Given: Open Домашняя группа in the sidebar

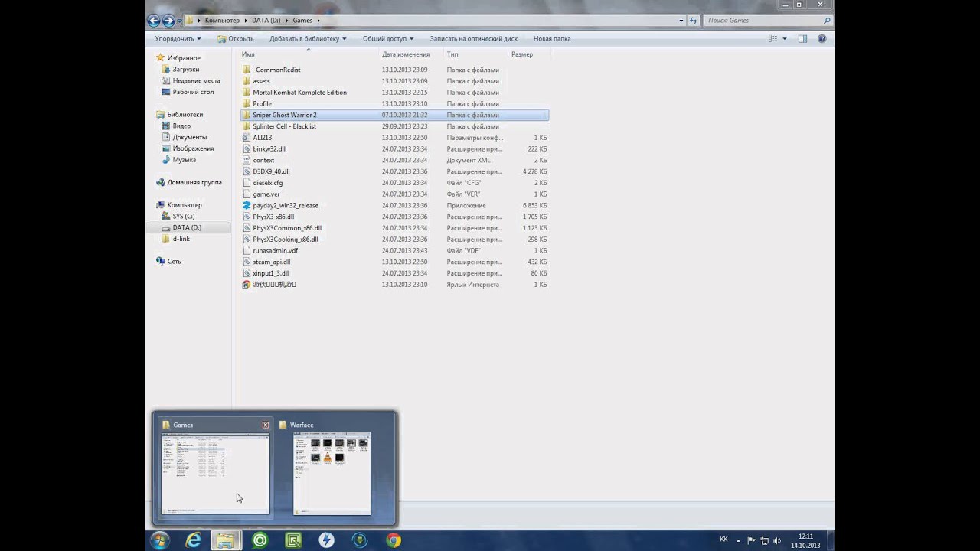Looking at the screenshot, I should point(194,182).
